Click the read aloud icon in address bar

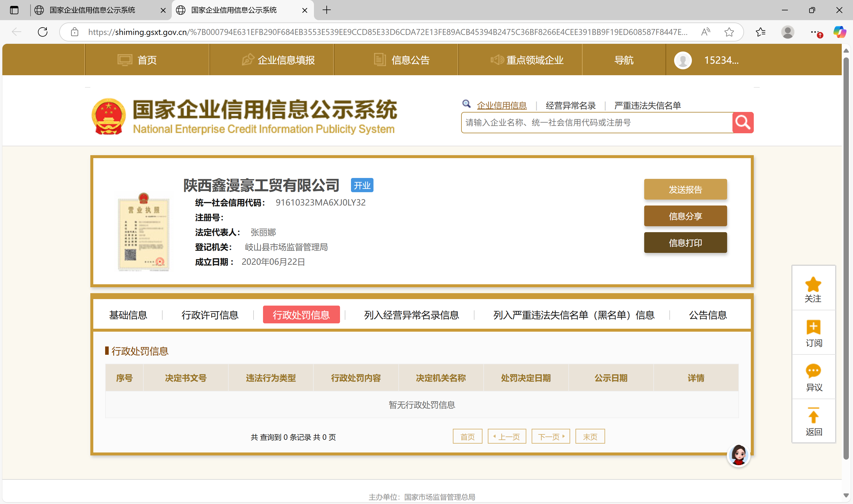coord(706,32)
